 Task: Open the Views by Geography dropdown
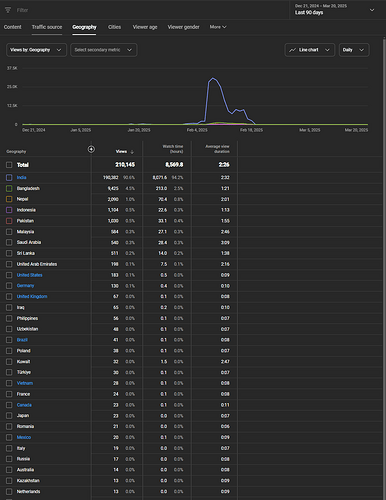(x=36, y=50)
